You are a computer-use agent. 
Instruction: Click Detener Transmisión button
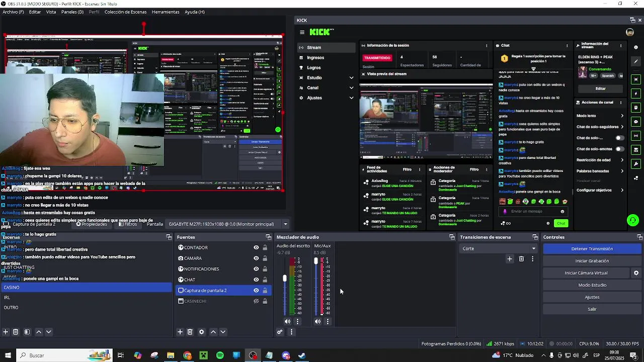tap(592, 249)
